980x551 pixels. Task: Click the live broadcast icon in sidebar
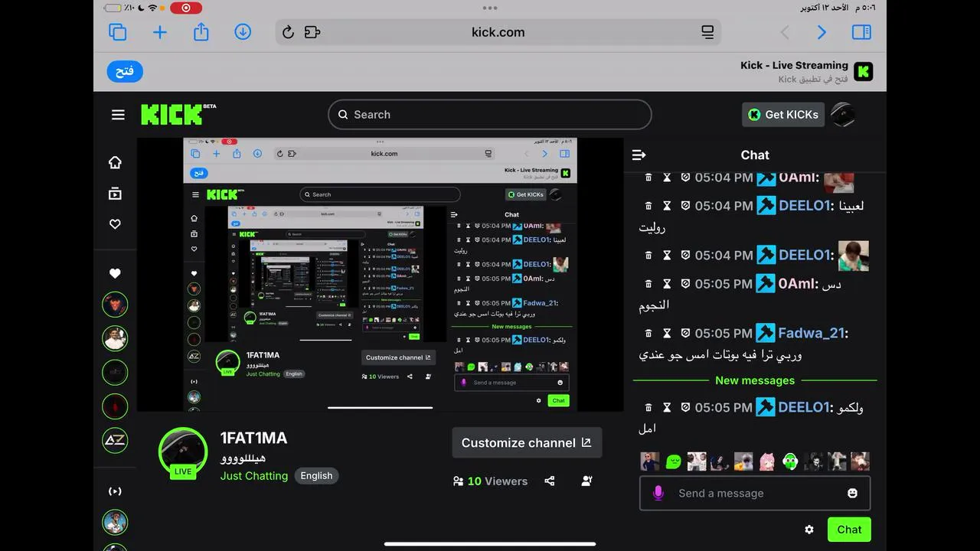tap(115, 491)
